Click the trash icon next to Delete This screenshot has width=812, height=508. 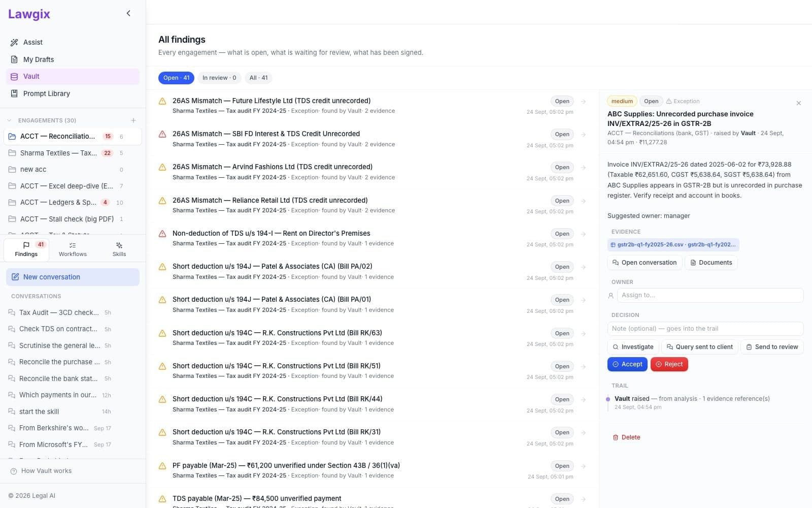616,437
